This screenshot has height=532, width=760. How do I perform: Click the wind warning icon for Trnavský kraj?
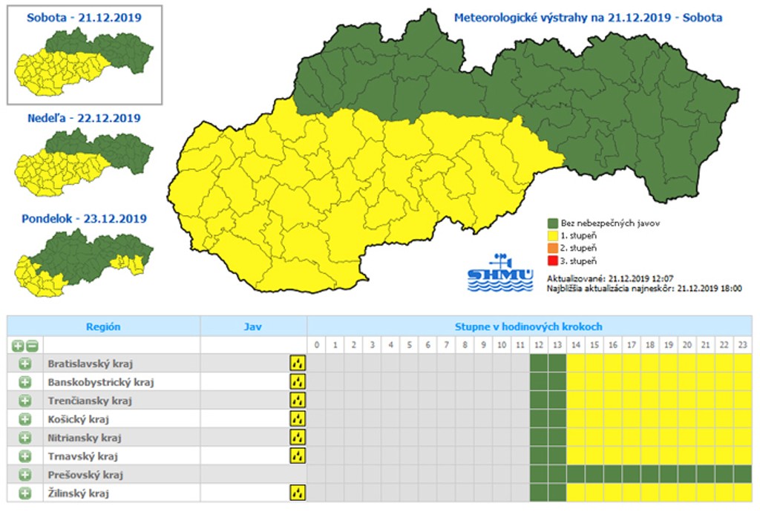(298, 456)
